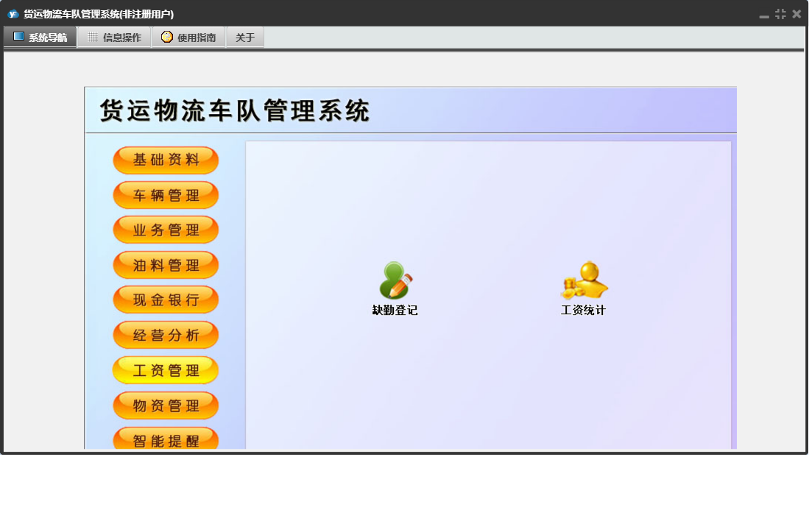Select the 使用指南 tab

coord(188,38)
